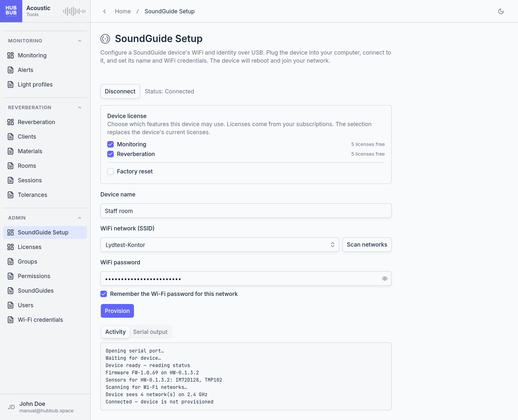The image size is (518, 420).
Task: Select the Activity tab
Action: [116, 332]
